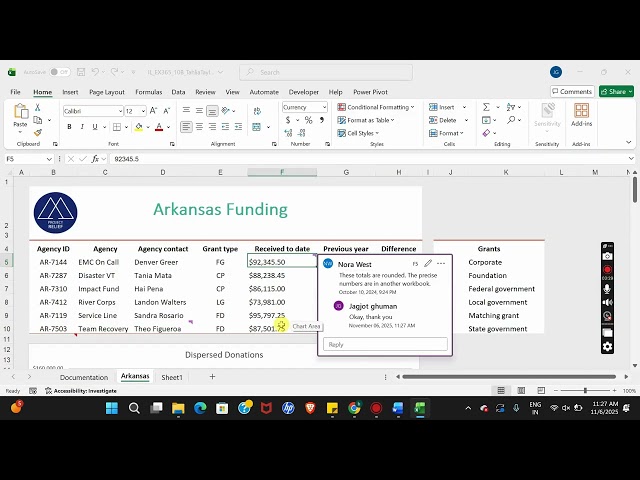Toggle Bold formatting
The image size is (640, 480).
pos(69,127)
